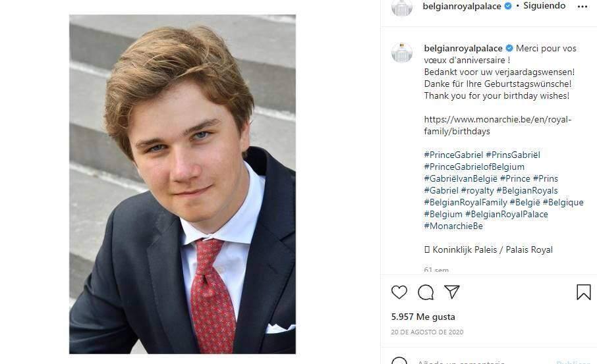Open comments with the speech bubble icon
The image size is (597, 364).
[x=426, y=292]
